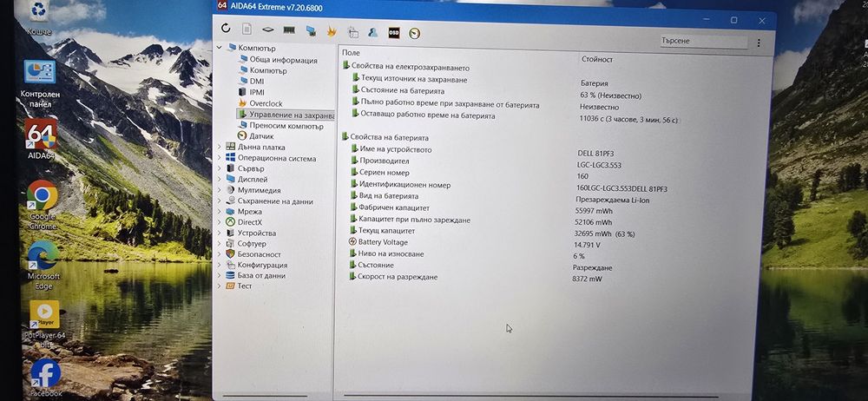The width and height of the screenshot is (868, 401).
Task: Click the user silhouette toolbar icon
Action: (372, 32)
